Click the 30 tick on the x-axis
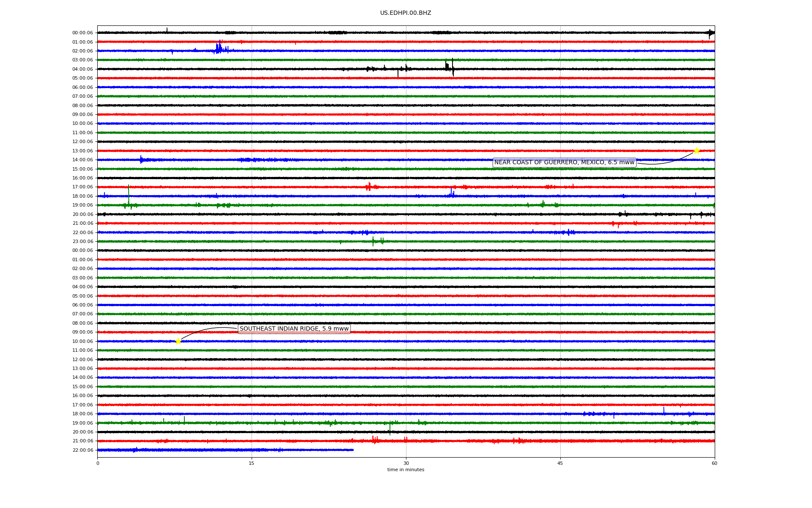 coord(406,463)
